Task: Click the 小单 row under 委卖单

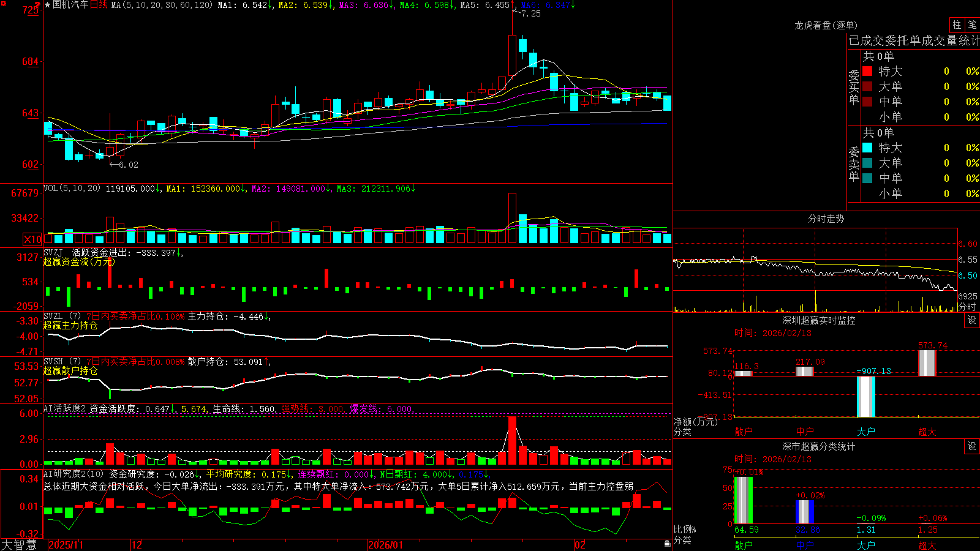Action: coord(921,193)
